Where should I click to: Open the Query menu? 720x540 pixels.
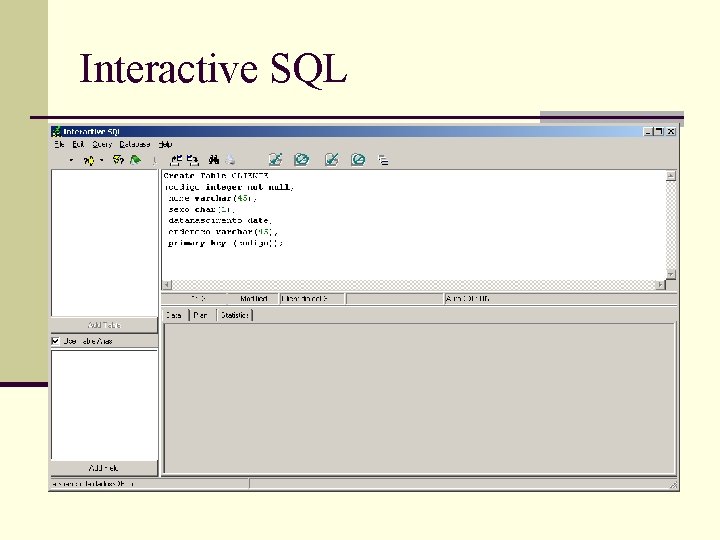tap(102, 144)
